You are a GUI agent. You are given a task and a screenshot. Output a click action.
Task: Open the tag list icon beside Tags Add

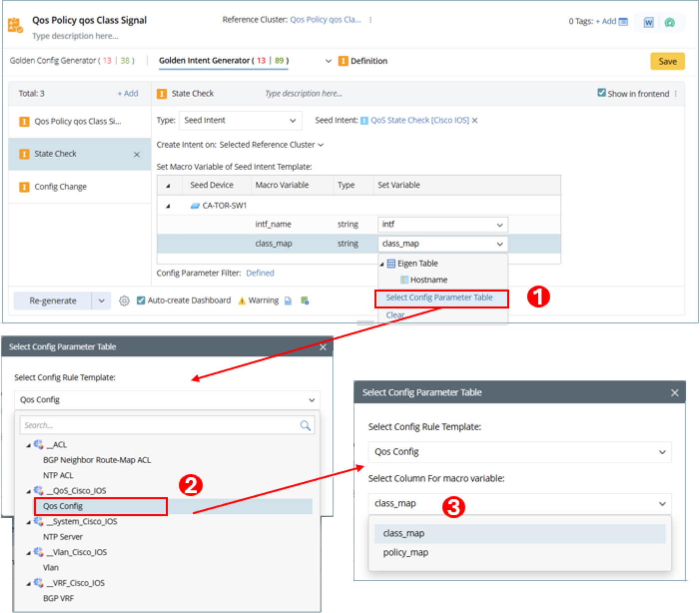[623, 21]
